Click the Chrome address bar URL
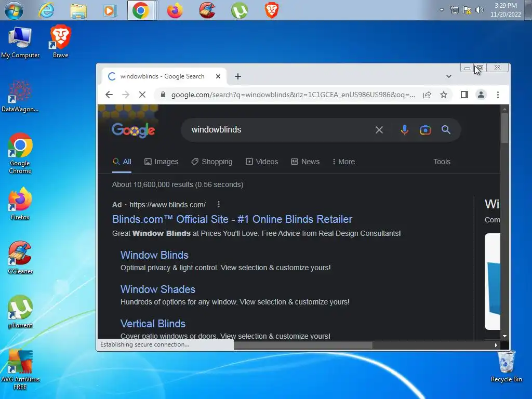The height and width of the screenshot is (399, 532). [x=293, y=95]
